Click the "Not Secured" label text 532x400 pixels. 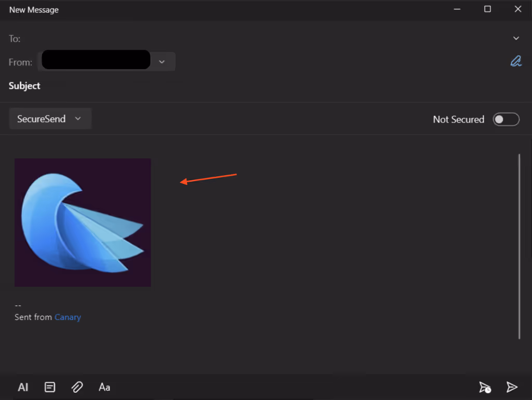click(458, 119)
